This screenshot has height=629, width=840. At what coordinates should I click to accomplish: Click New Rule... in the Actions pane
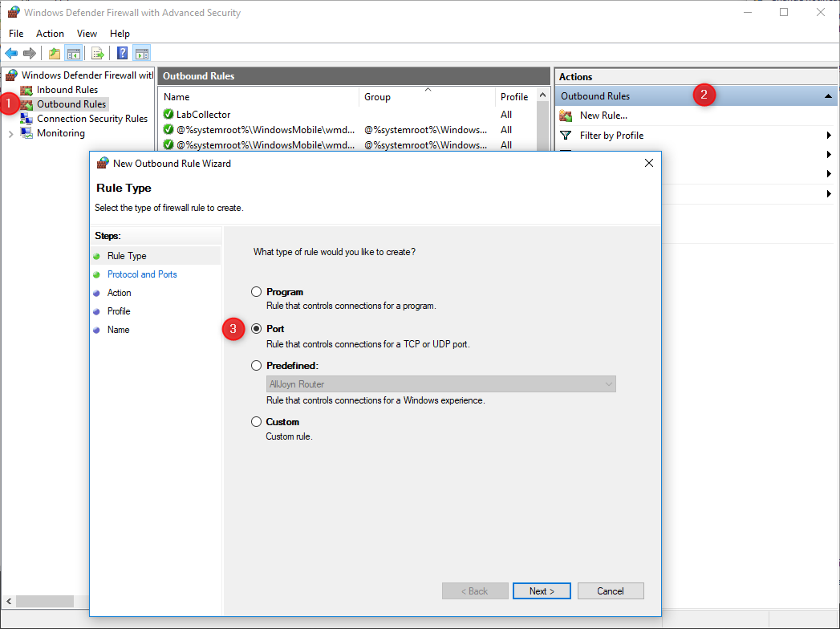(x=604, y=116)
